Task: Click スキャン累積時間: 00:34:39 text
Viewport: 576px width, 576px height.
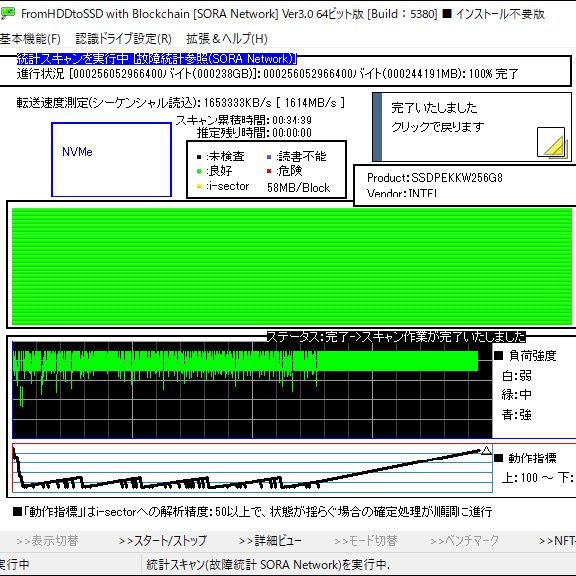Action: click(x=244, y=120)
